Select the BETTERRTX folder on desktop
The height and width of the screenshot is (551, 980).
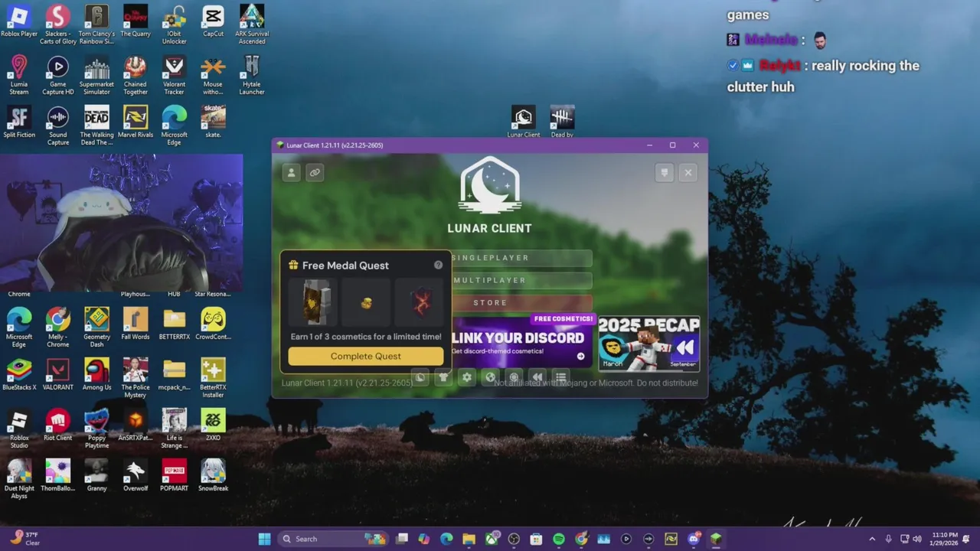tap(174, 324)
